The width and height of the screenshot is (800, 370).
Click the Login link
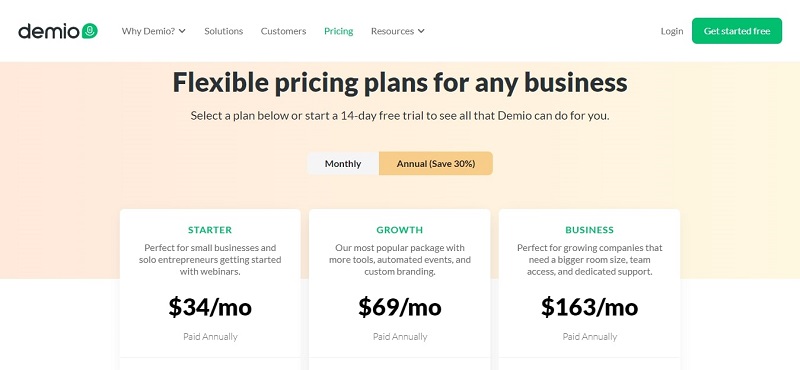671,31
